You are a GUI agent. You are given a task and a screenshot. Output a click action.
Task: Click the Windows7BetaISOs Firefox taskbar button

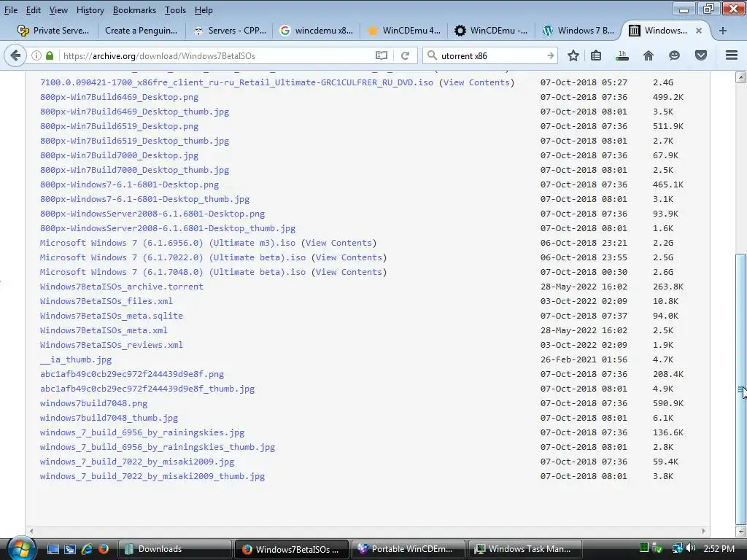(292, 549)
